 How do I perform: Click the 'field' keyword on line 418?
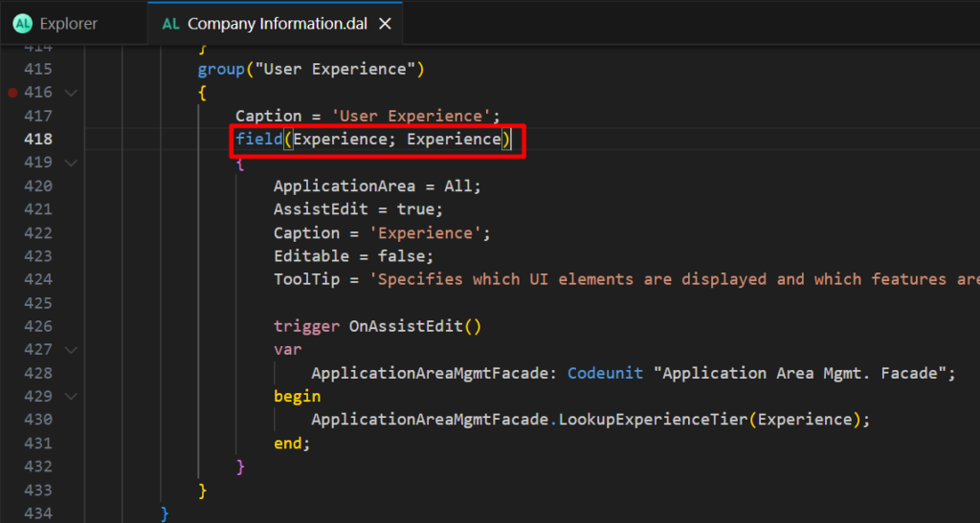pos(258,140)
